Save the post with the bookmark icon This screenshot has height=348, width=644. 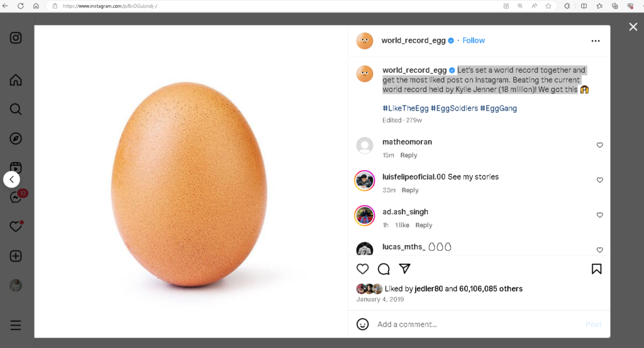[596, 269]
